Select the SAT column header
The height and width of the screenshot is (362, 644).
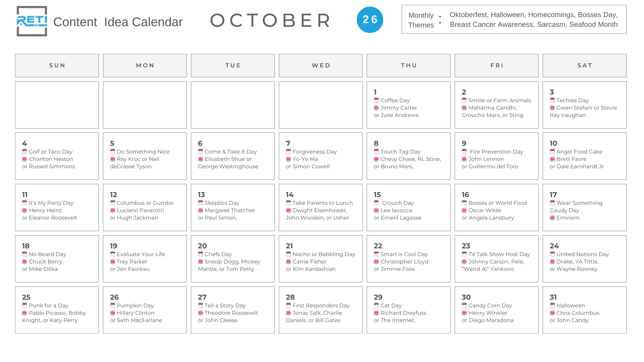point(584,66)
